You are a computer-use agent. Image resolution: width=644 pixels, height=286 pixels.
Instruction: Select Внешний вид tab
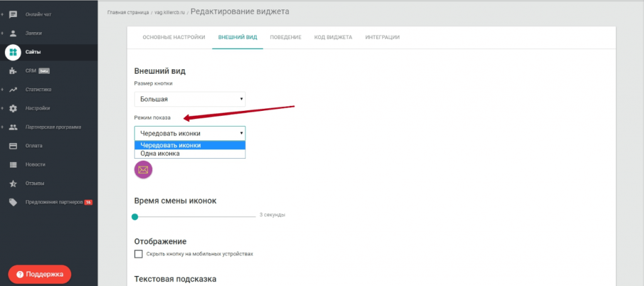[237, 37]
